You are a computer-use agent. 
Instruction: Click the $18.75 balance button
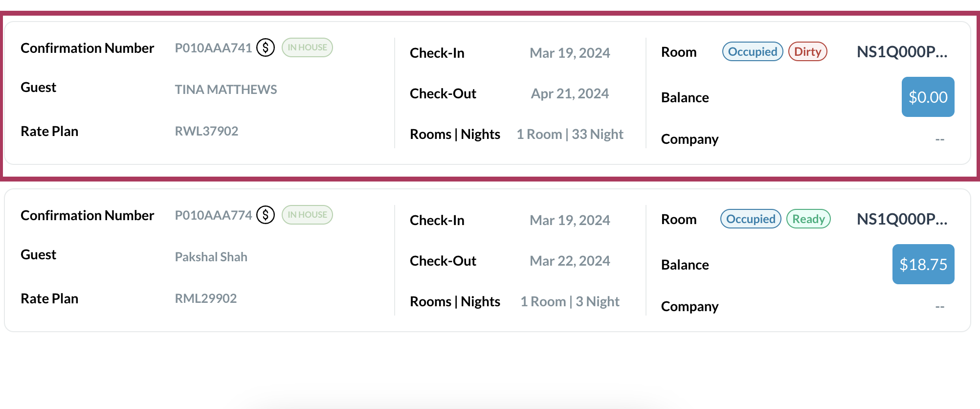click(923, 264)
